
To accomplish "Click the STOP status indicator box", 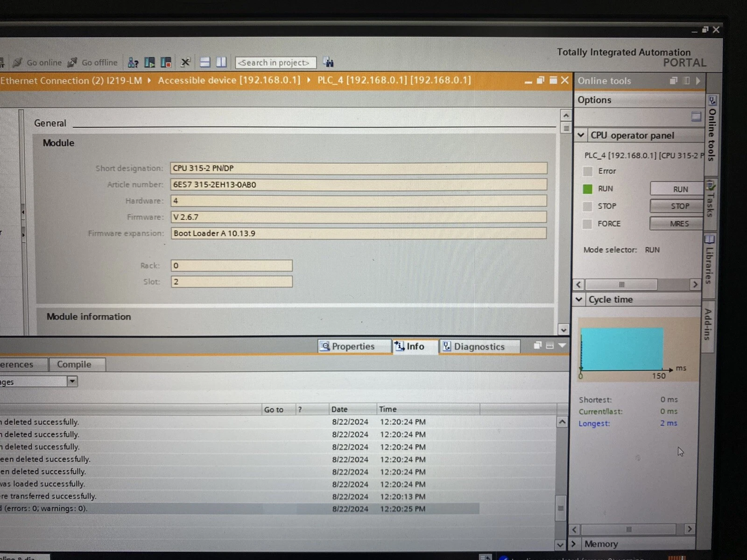I will (x=588, y=206).
